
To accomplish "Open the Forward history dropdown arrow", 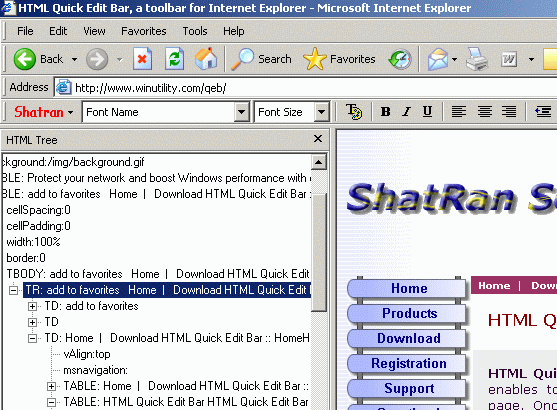I will [120, 59].
